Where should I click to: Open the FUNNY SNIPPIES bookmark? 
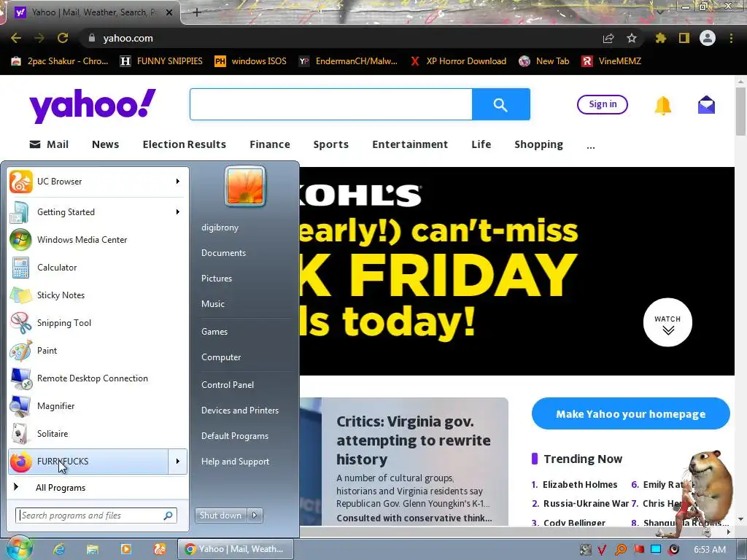pyautogui.click(x=161, y=61)
